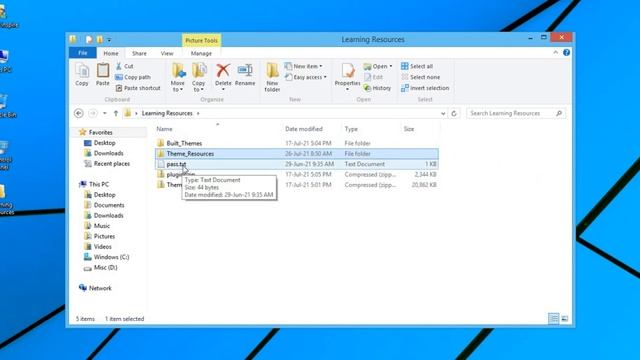This screenshot has width=640, height=360.
Task: Rename the selected item
Action: tap(245, 74)
